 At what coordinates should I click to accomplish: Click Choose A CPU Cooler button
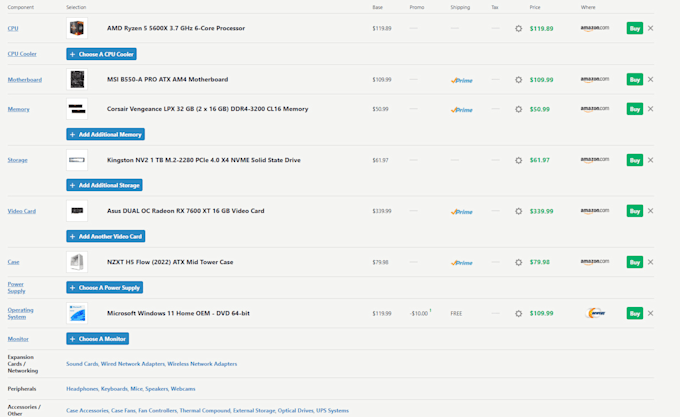pos(101,54)
